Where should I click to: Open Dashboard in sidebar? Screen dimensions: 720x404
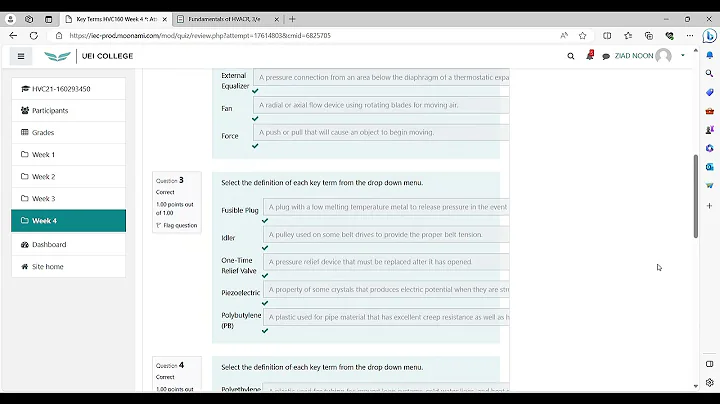pos(68,245)
